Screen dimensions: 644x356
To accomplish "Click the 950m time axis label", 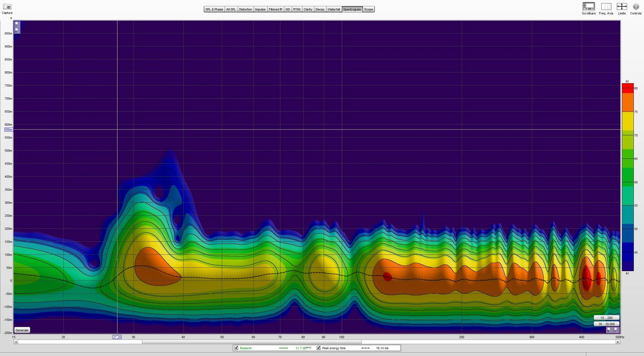I will coord(8,33).
